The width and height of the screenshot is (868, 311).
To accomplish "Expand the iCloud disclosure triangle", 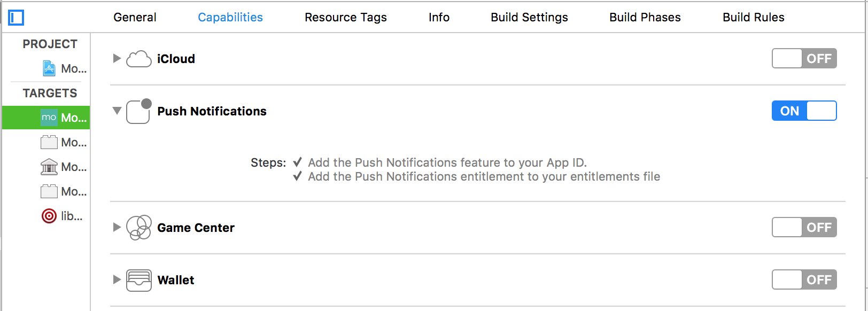I will [117, 58].
